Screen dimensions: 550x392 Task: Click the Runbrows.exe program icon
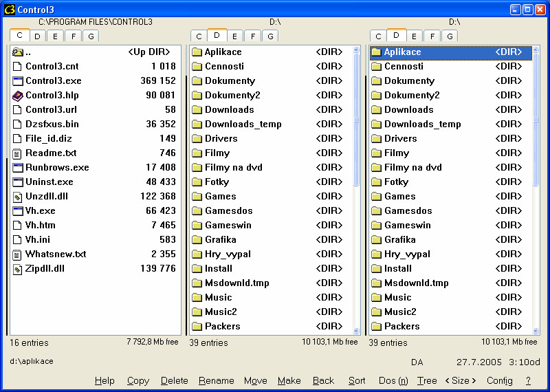click(18, 168)
